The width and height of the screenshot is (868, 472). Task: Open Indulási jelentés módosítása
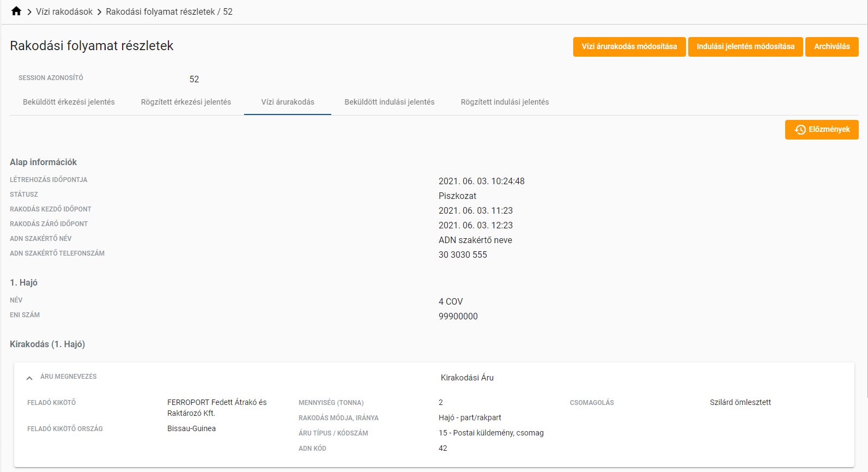click(x=745, y=47)
